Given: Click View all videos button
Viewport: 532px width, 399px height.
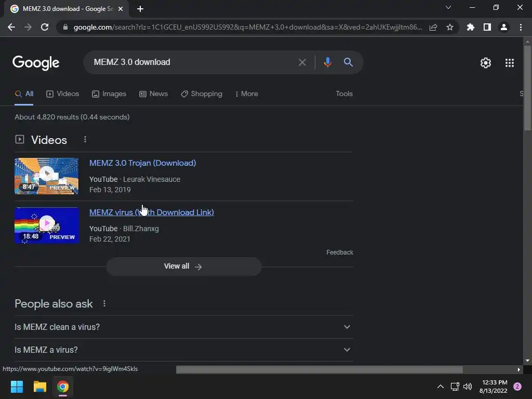Looking at the screenshot, I should (183, 267).
